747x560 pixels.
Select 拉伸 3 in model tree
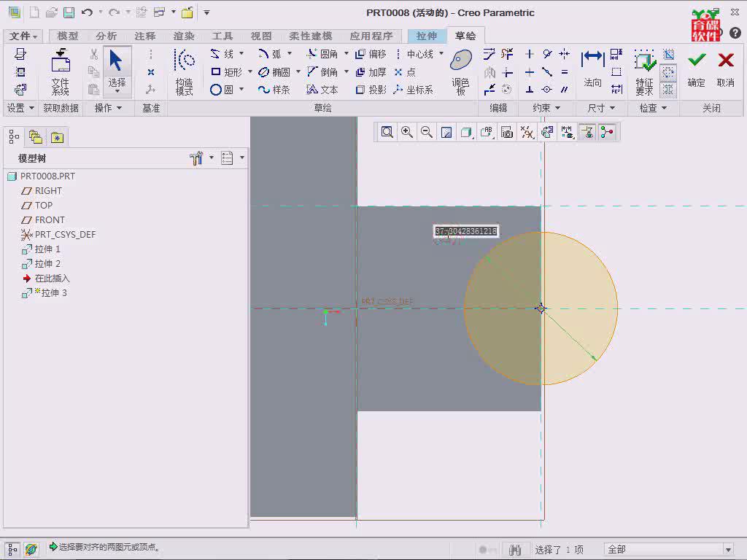44,293
